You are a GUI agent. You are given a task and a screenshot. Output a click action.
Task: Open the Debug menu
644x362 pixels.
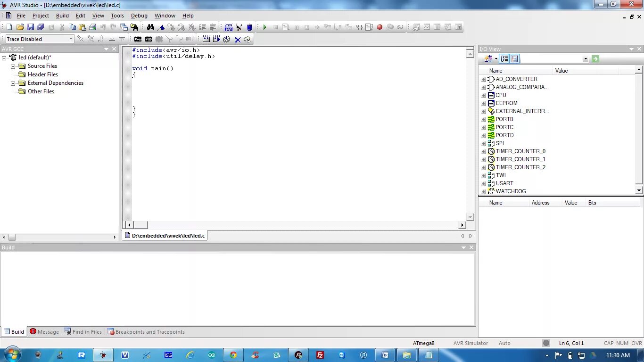[139, 16]
